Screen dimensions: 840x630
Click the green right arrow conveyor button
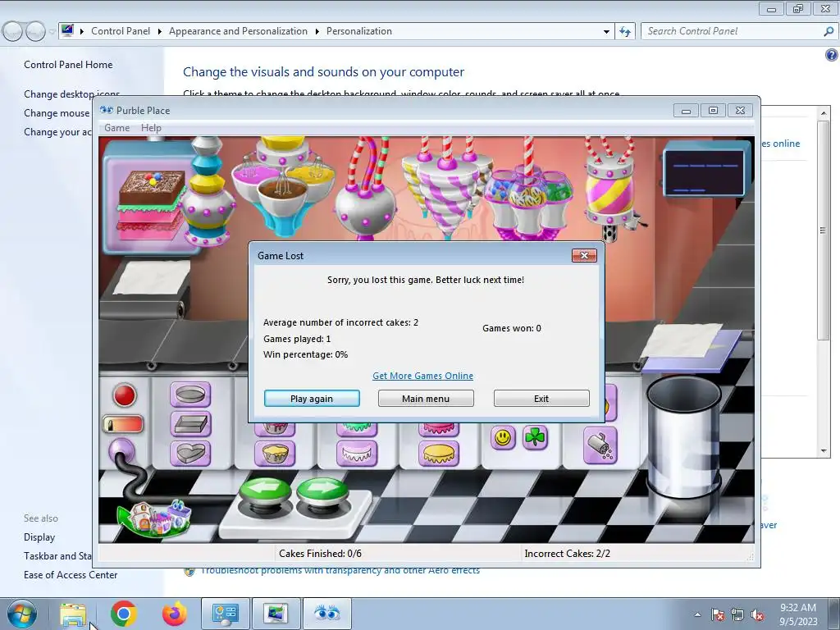[x=322, y=489]
